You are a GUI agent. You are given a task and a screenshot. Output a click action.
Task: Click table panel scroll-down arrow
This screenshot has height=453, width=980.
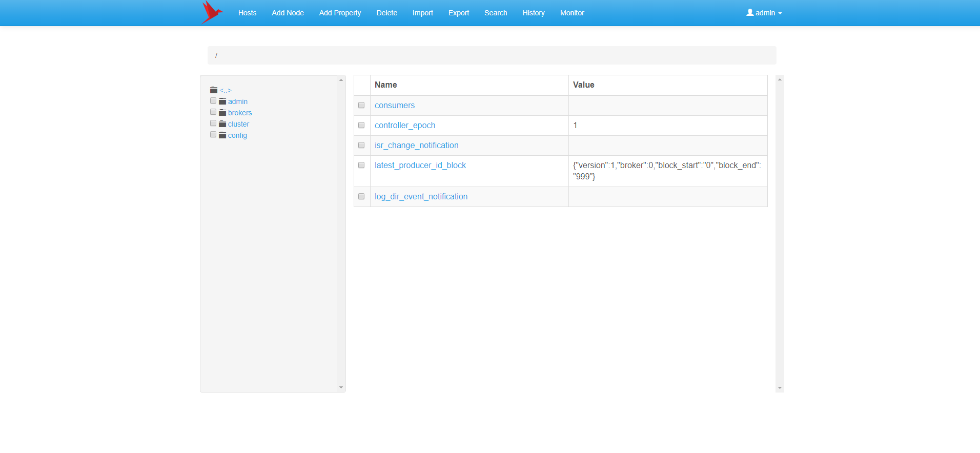tap(780, 388)
